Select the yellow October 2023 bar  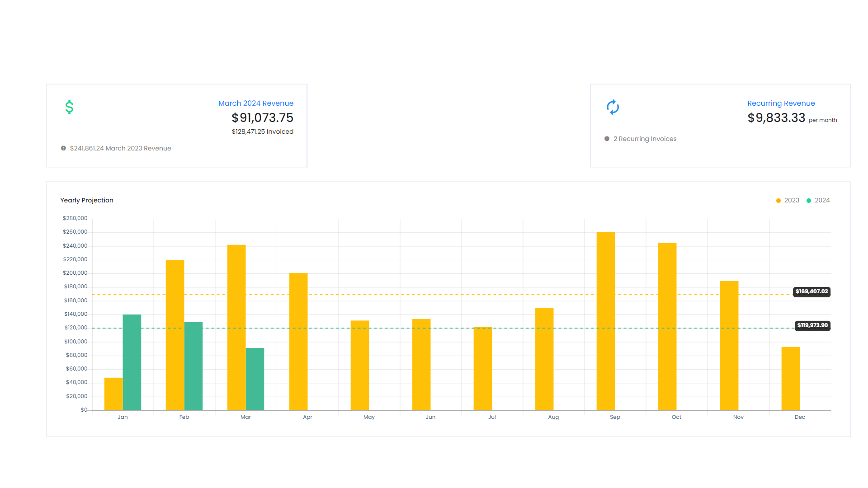(667, 325)
